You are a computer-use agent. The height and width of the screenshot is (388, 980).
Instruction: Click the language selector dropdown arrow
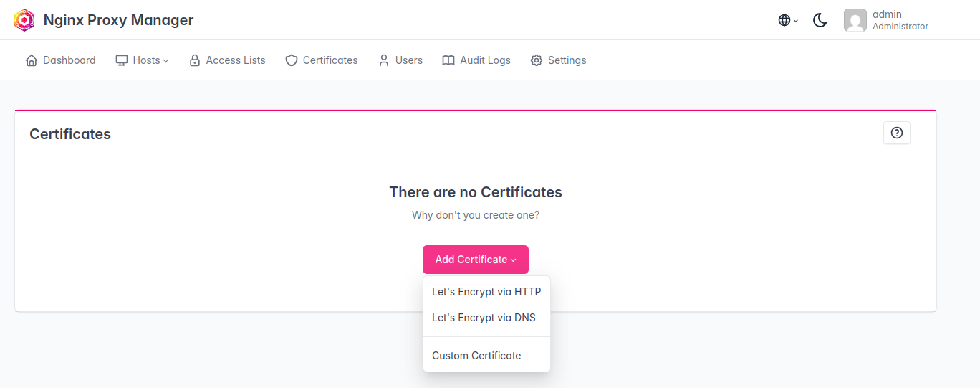[796, 21]
